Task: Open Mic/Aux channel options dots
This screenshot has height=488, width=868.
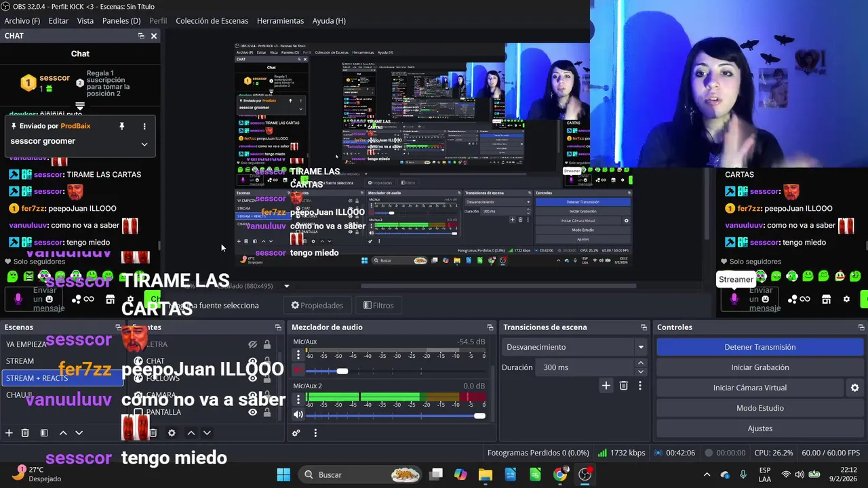Action: (x=298, y=355)
